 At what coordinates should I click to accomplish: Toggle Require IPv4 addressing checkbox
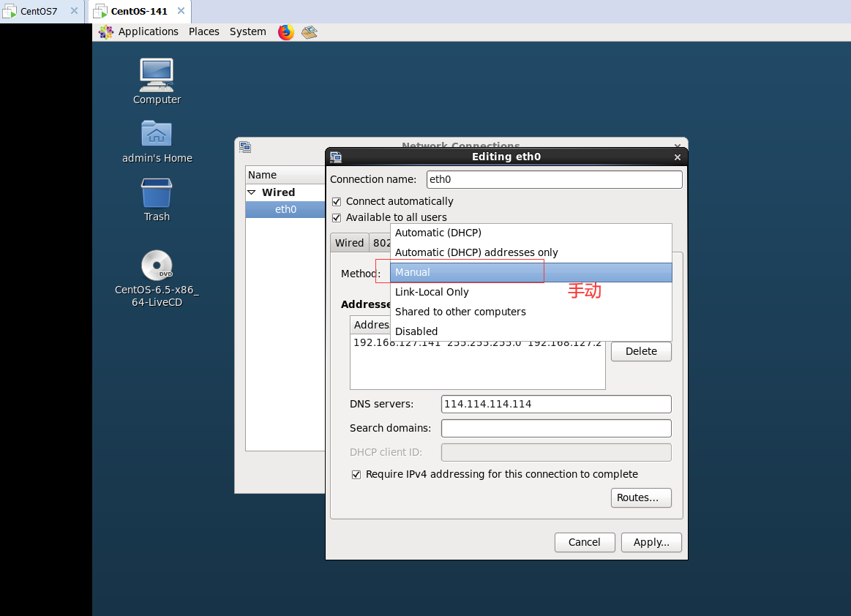point(356,475)
